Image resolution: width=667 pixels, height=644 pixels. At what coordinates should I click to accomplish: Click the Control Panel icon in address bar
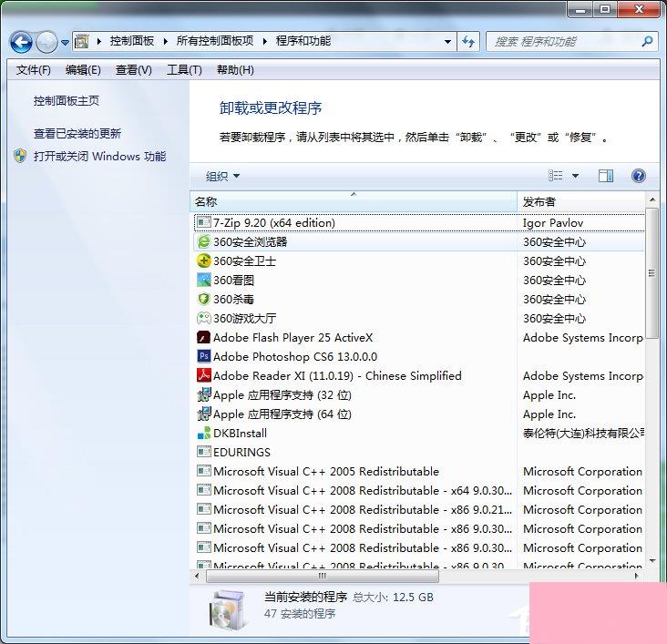point(81,41)
